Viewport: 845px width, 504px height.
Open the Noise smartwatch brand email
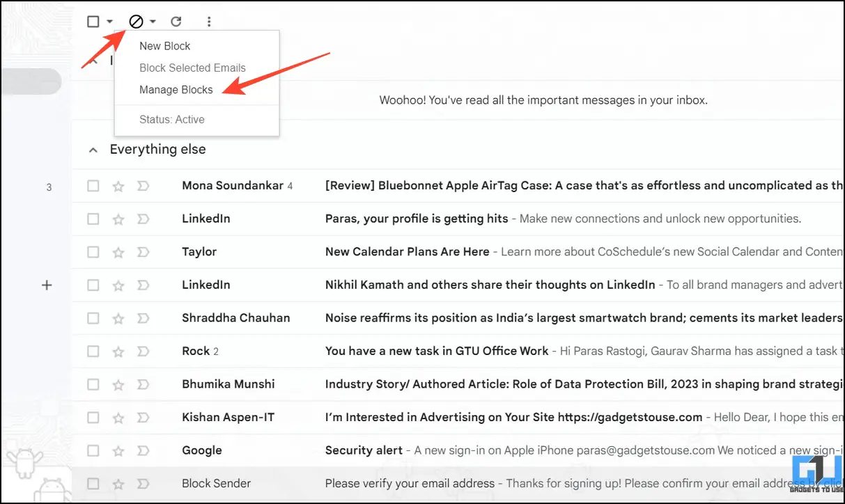583,318
